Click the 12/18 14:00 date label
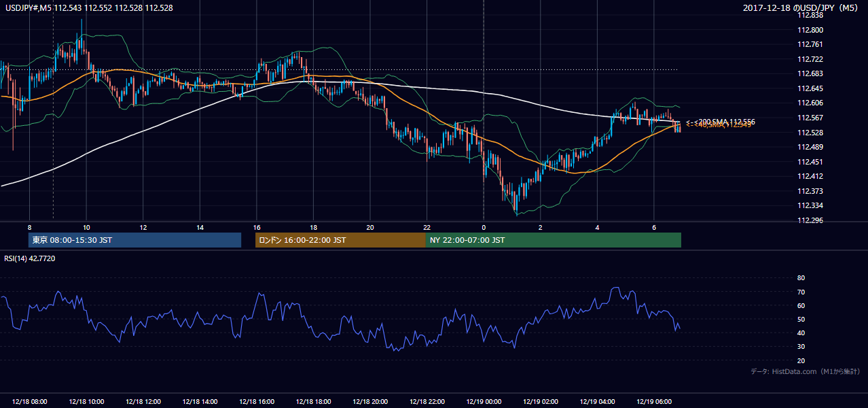Viewport: 868px width, 408px height. click(x=200, y=402)
